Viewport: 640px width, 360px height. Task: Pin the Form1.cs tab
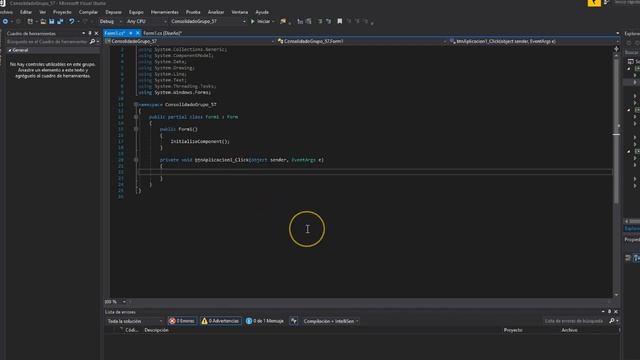point(131,33)
